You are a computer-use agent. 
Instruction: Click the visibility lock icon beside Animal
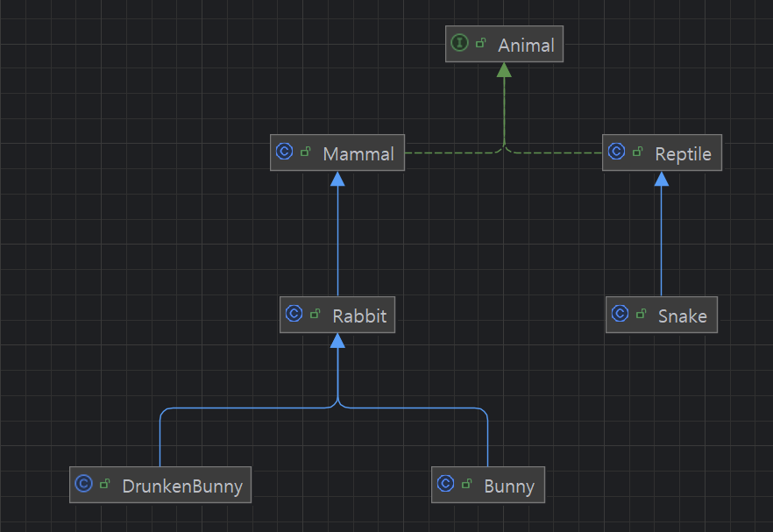[x=480, y=44]
